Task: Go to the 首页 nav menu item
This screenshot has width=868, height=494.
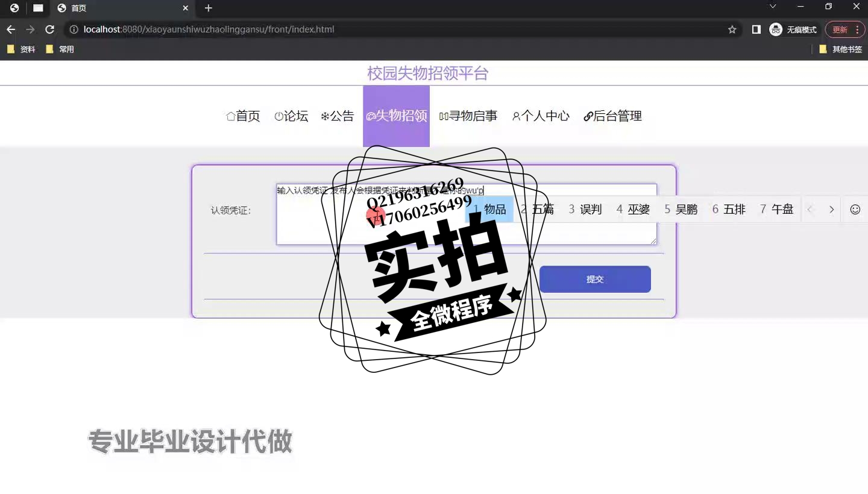Action: pos(243,116)
